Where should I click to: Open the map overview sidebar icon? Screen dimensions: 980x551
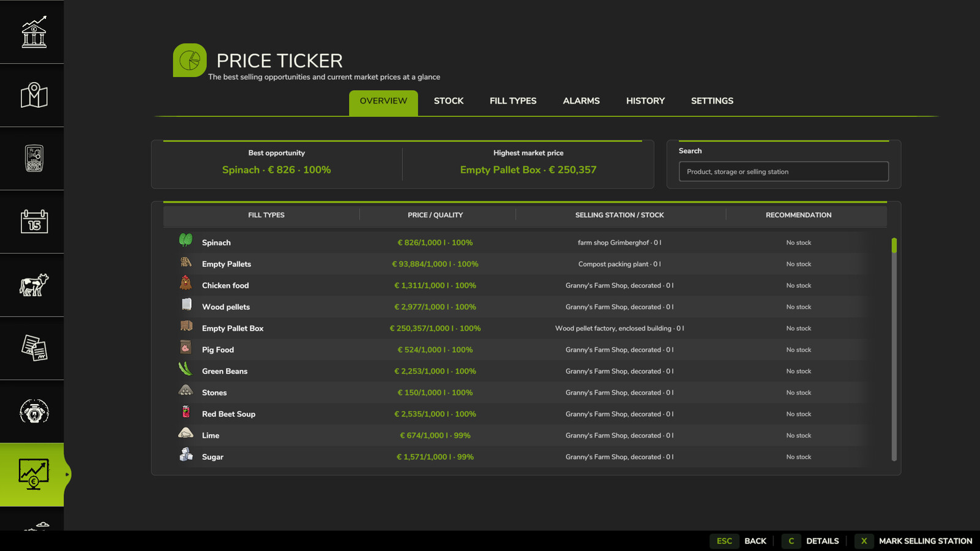[34, 95]
